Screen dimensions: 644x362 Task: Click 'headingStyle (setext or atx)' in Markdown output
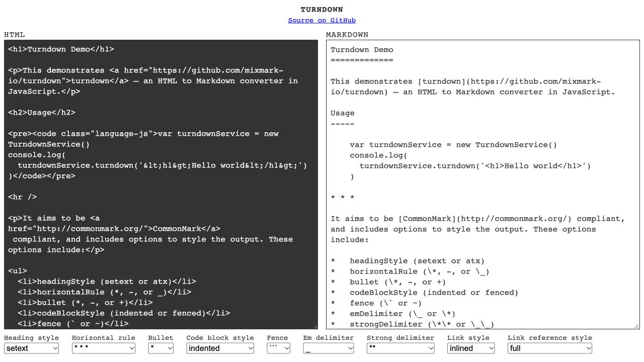pos(417,261)
